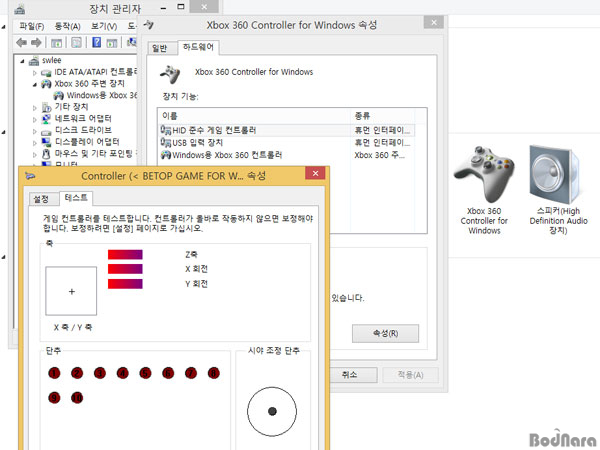Image resolution: width=600 pixels, height=450 pixels.
Task: Click the 이름 column header
Action: point(254,116)
